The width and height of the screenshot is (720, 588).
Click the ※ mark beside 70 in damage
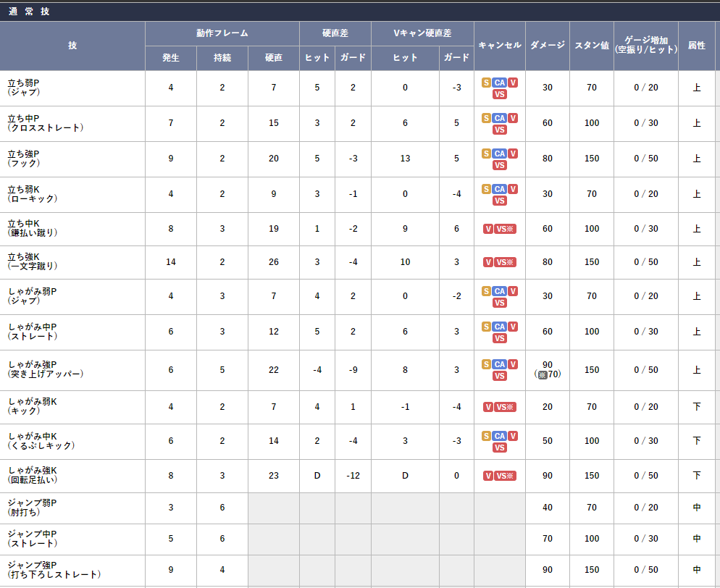(543, 374)
